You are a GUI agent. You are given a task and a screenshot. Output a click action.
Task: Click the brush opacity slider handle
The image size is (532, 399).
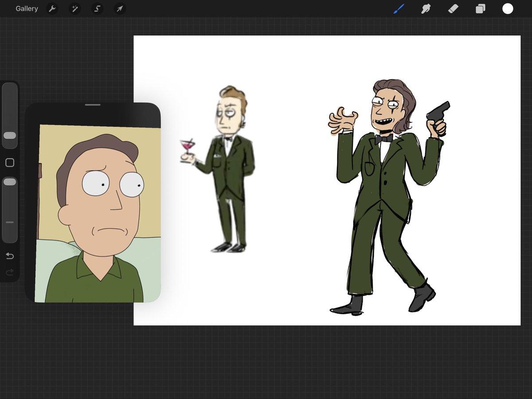point(10,182)
